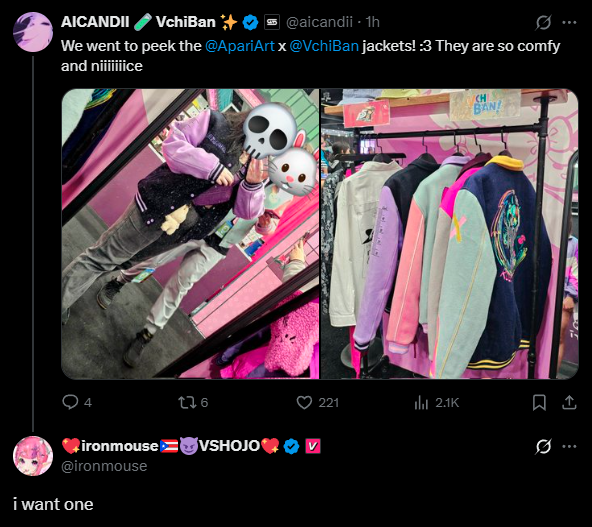Share the AICANDII post
Screen dimensions: 592x527
[569, 402]
